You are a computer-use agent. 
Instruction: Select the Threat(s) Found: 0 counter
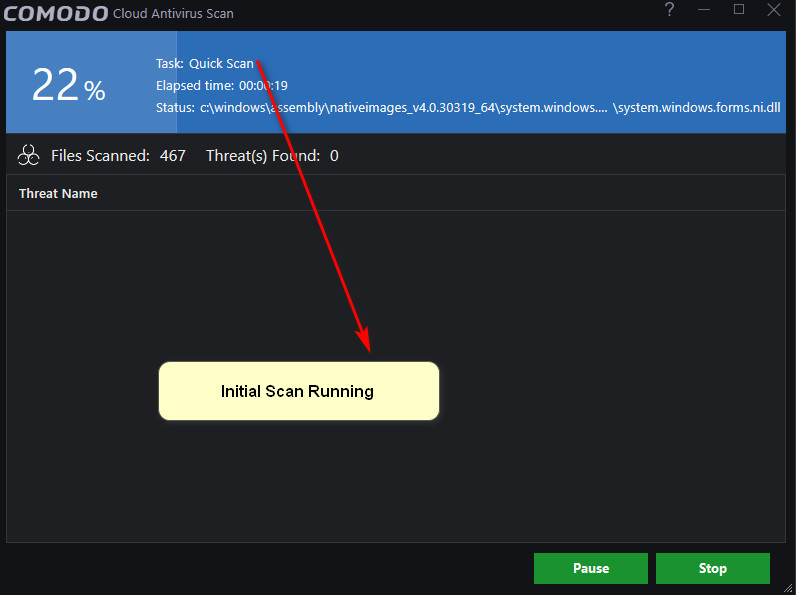(x=272, y=155)
